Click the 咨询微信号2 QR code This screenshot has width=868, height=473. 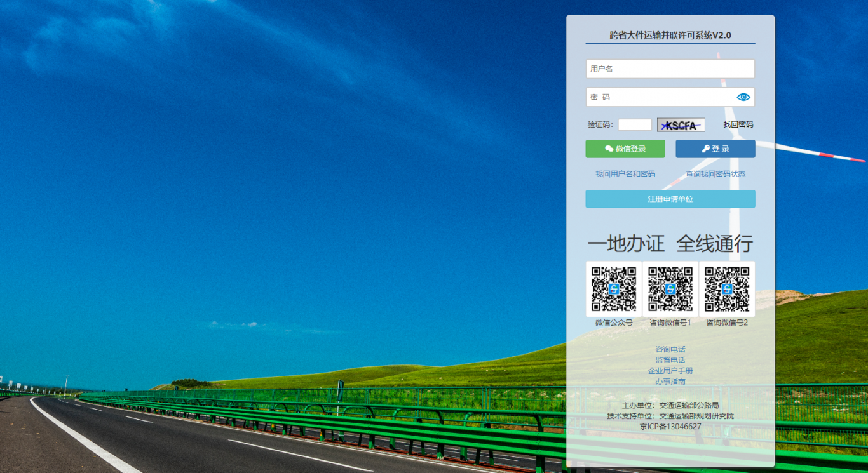click(x=727, y=289)
